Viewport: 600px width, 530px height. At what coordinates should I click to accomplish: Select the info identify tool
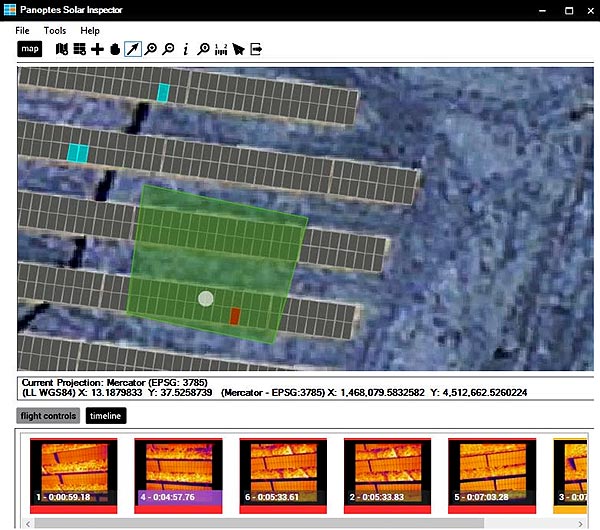coord(186,49)
